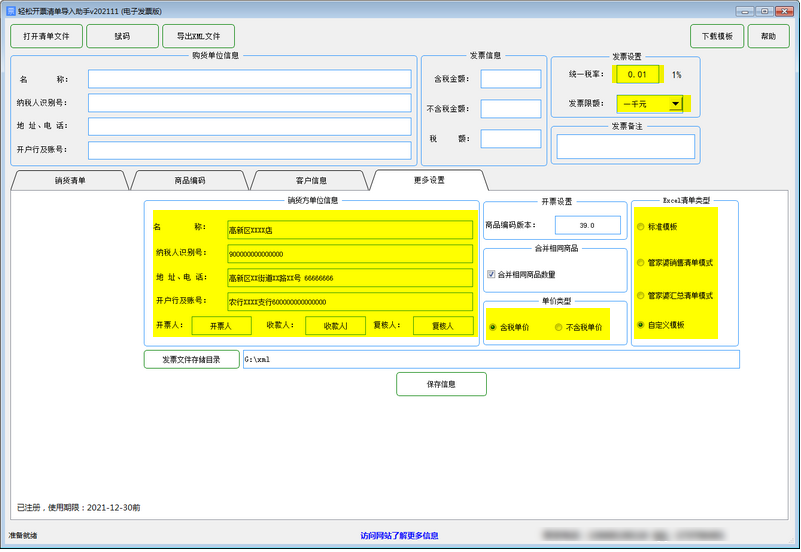801x552 pixels.
Task: Select the 自定义模板 radio option
Action: tap(641, 325)
